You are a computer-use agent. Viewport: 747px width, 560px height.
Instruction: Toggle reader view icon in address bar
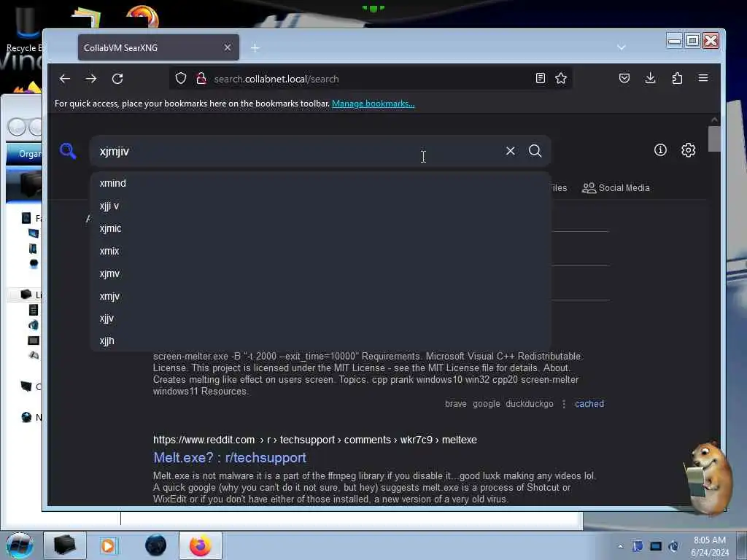[x=541, y=78]
